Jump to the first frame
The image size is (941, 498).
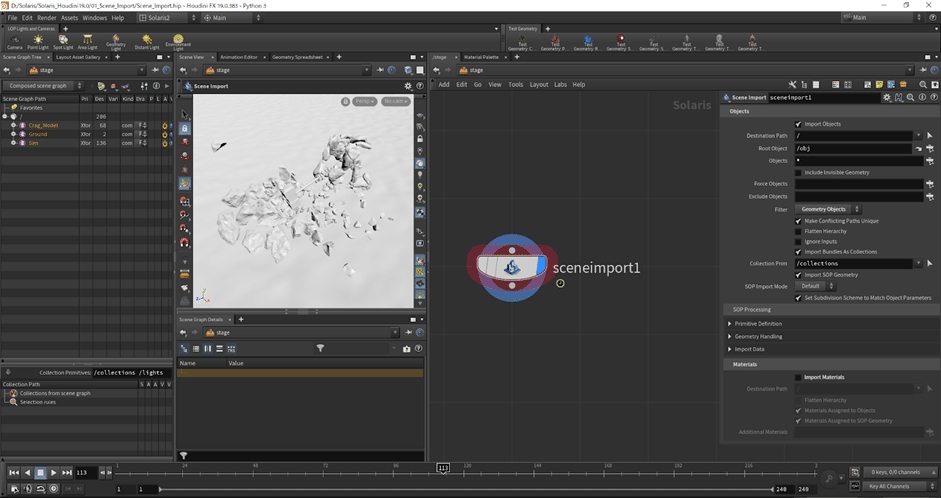(x=14, y=472)
